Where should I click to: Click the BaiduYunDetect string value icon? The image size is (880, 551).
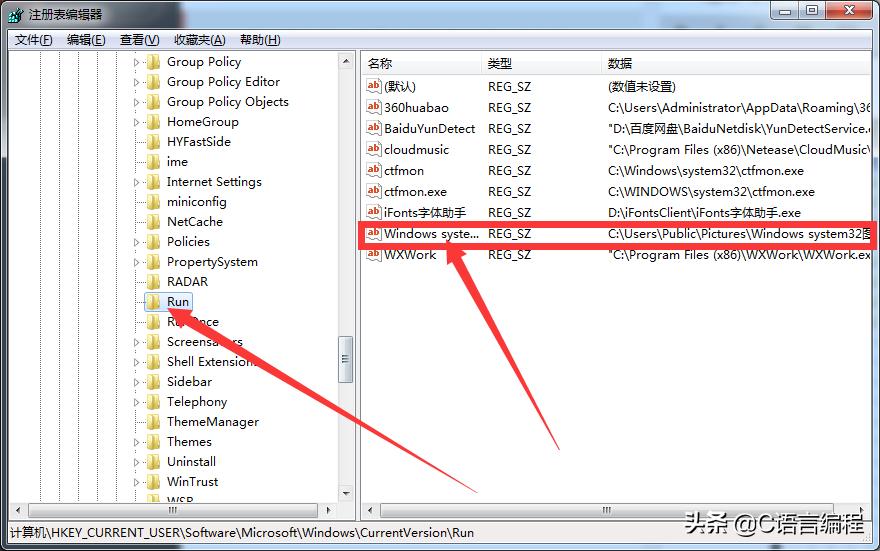(374, 128)
